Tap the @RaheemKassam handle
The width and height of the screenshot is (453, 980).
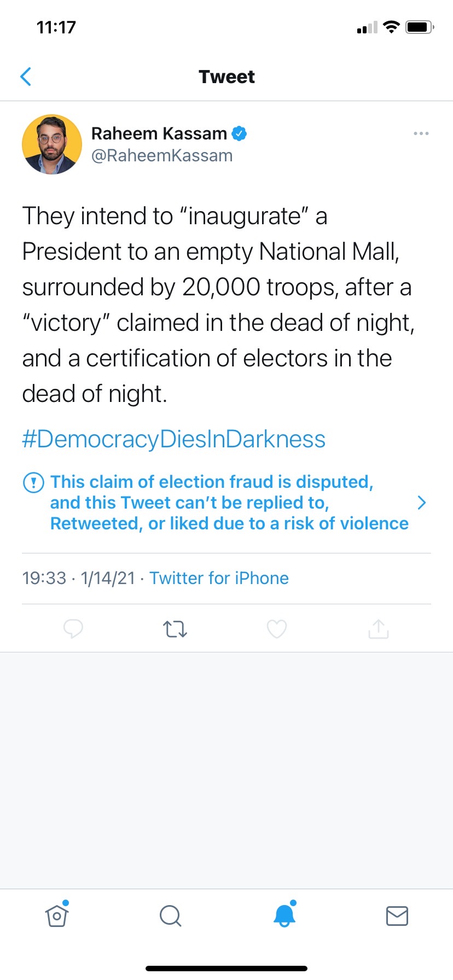tap(162, 156)
